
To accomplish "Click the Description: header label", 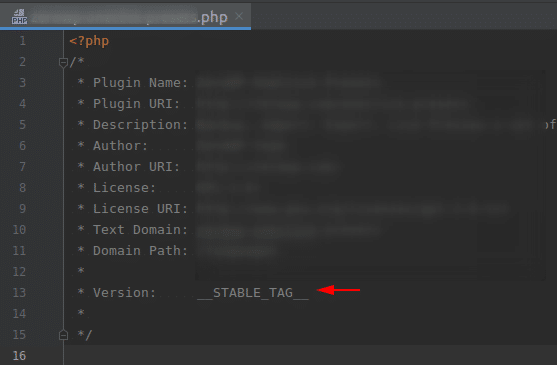I will tap(140, 125).
